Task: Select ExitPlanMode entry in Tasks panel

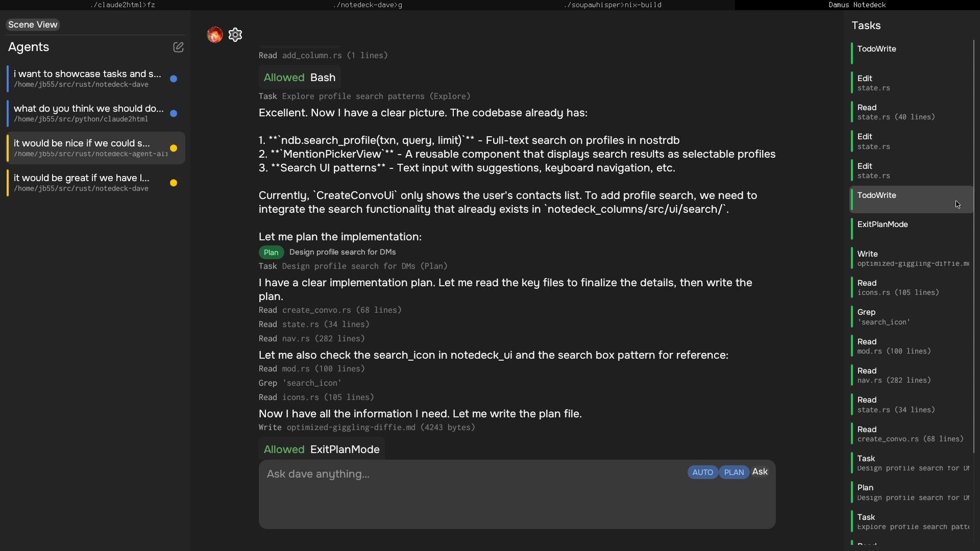Action: click(x=883, y=224)
